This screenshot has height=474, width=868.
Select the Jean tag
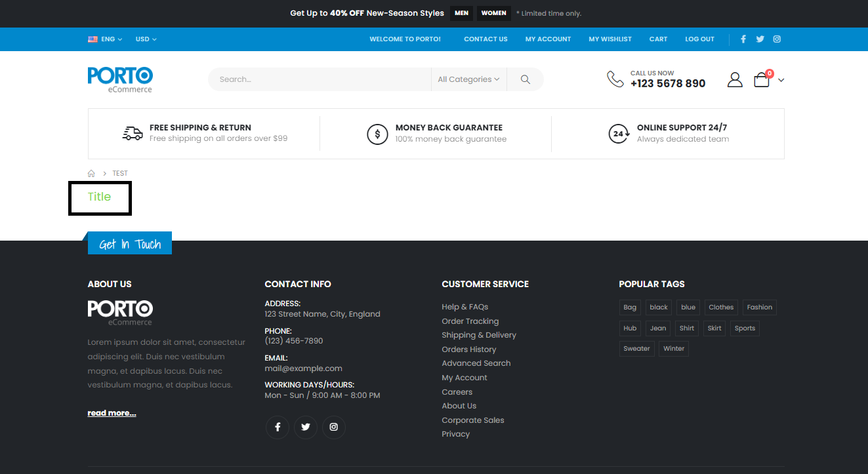tap(658, 328)
